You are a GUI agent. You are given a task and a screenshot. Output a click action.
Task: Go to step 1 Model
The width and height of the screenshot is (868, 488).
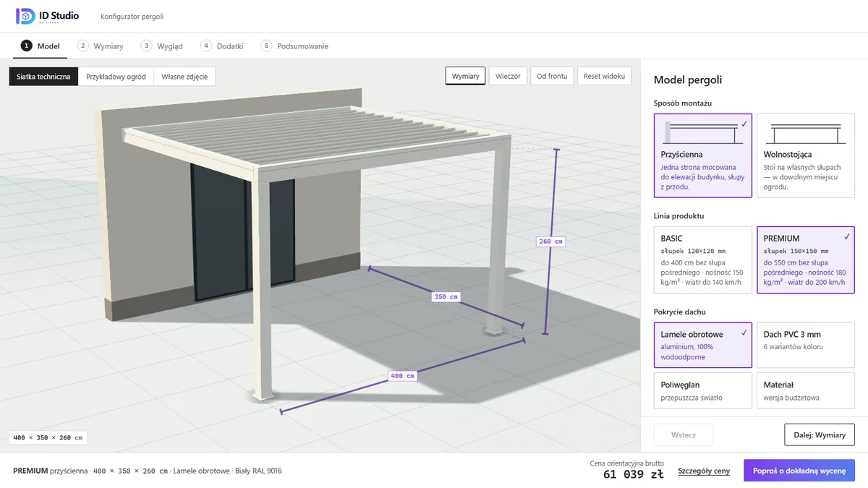pyautogui.click(x=41, y=46)
